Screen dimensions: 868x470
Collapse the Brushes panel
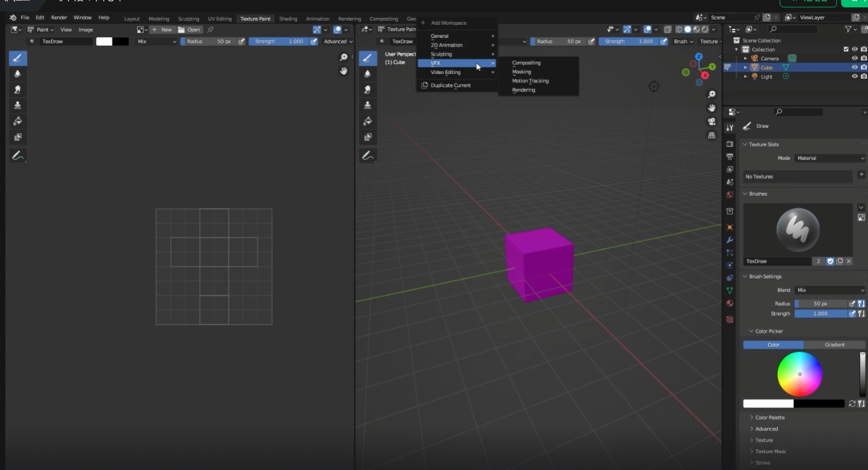[x=745, y=194]
